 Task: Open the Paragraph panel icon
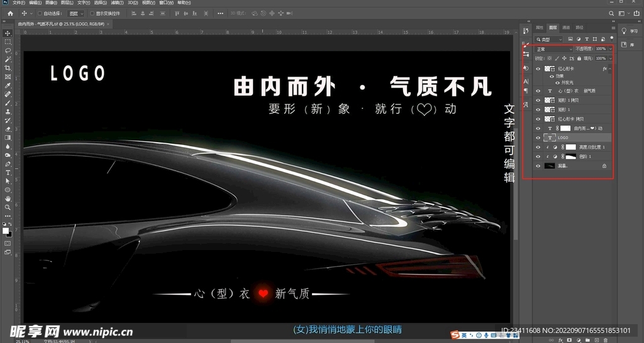(x=526, y=91)
